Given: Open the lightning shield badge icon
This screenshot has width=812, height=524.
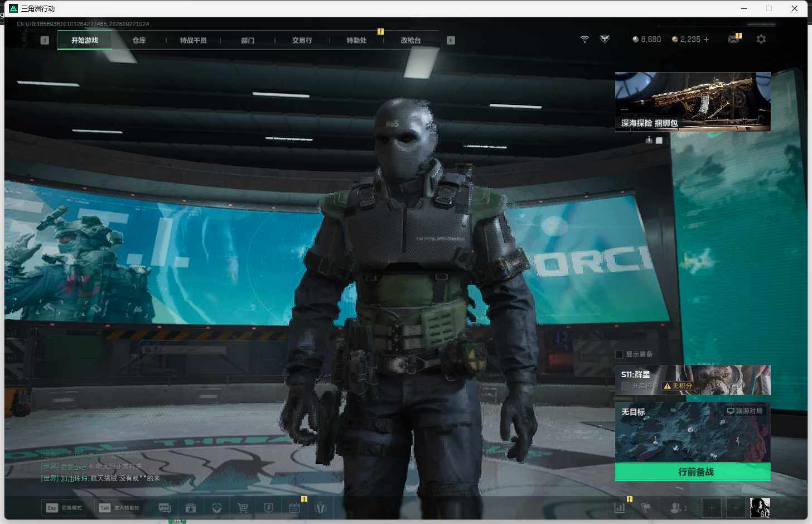Looking at the screenshot, I should coord(268,508).
